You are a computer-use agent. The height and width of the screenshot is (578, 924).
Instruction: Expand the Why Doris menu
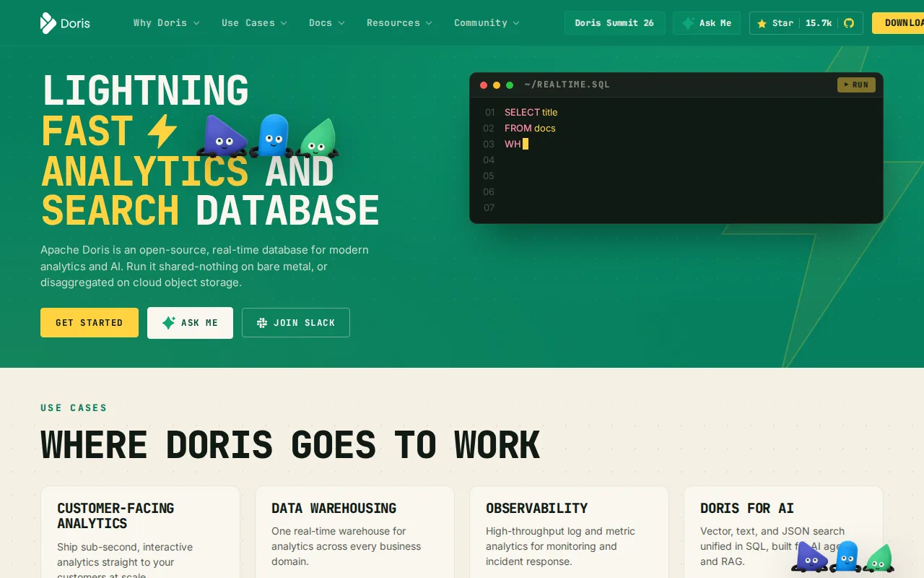tap(167, 23)
